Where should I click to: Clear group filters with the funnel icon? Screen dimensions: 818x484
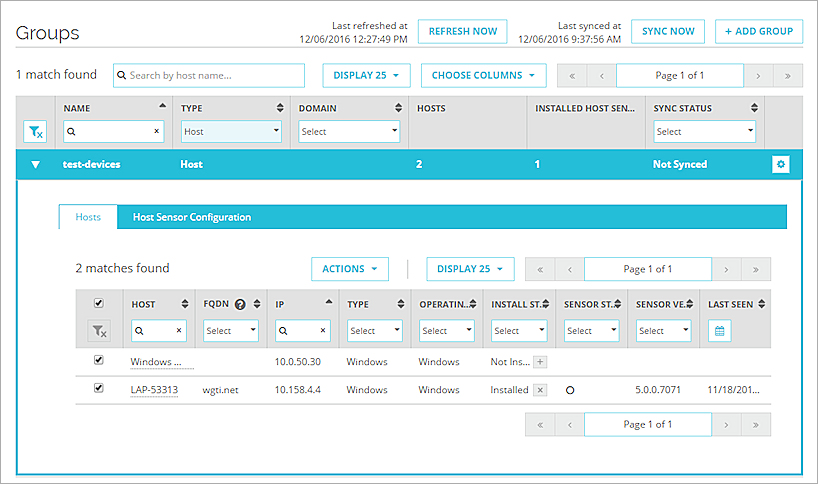[35, 131]
